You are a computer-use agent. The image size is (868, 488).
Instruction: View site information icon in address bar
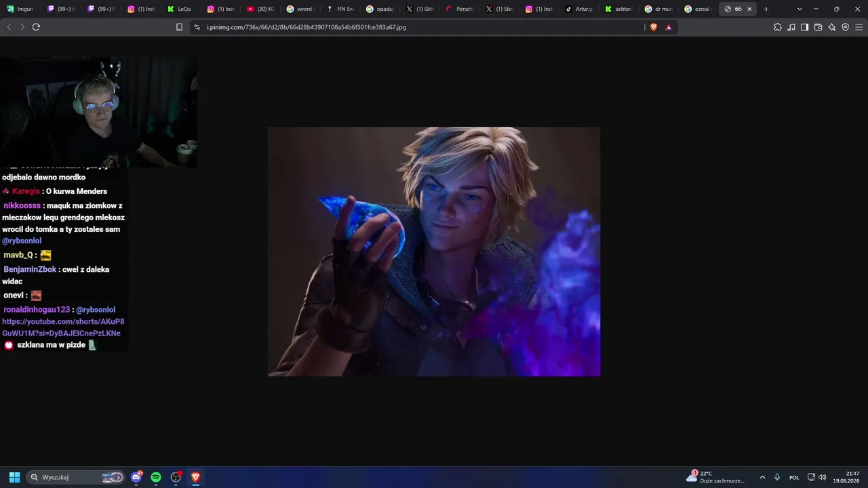(x=197, y=27)
